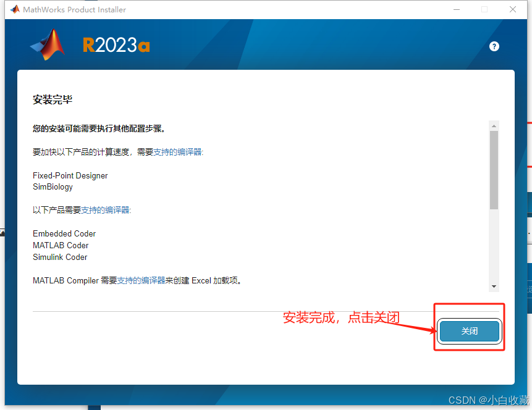
Task: Click the 安装完毕 heading
Action: pyautogui.click(x=53, y=99)
